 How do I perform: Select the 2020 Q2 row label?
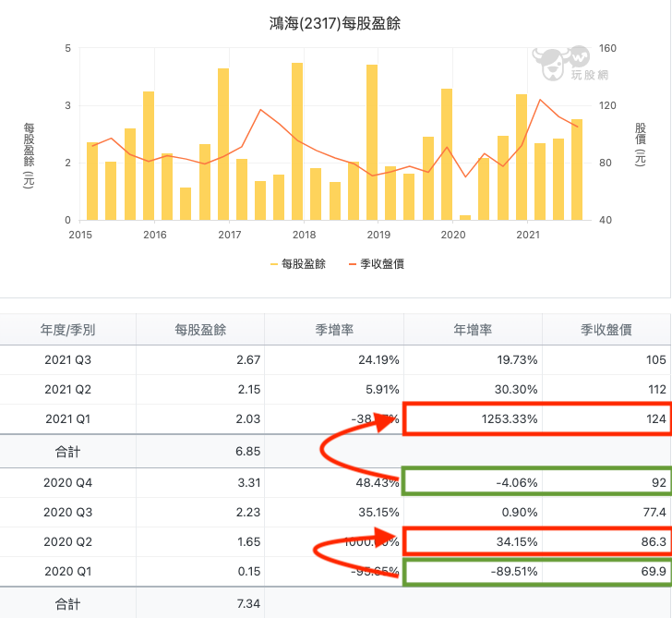tap(67, 542)
